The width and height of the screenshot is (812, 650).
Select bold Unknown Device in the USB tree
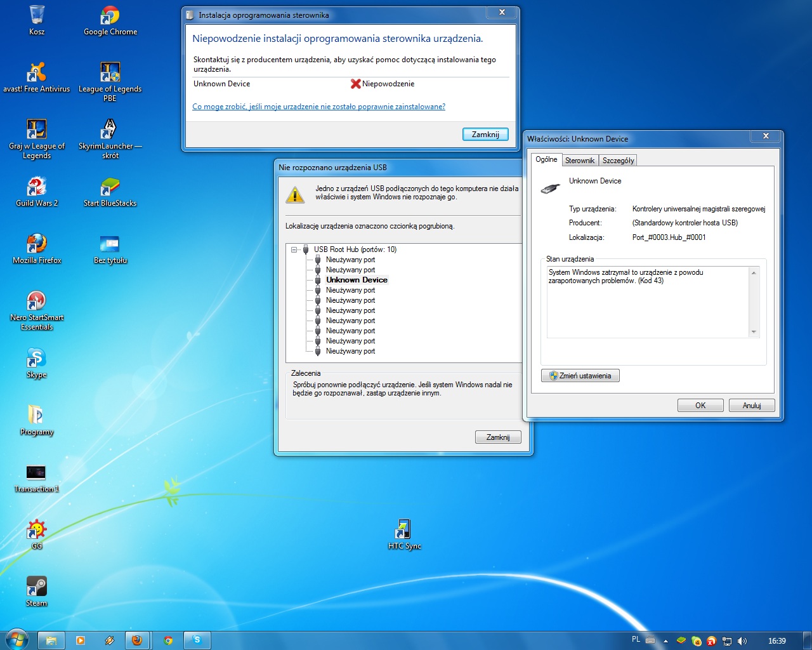point(357,280)
